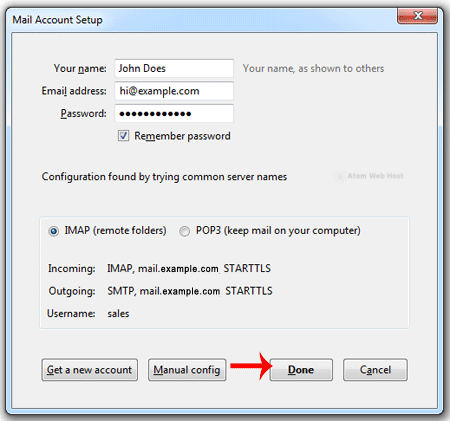Toggle the Remember password checkbox
450x421 pixels.
click(123, 136)
